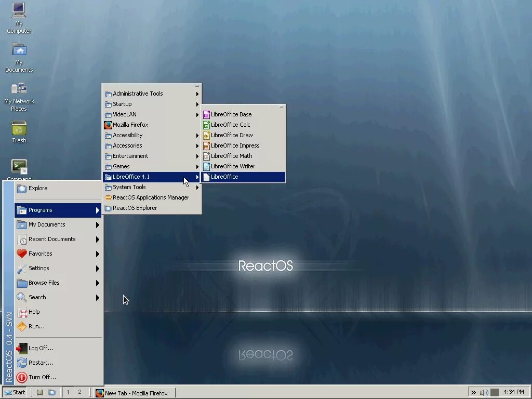Screen dimensions: 532x399
Task: Open Search in Start menu
Action: (x=58, y=297)
